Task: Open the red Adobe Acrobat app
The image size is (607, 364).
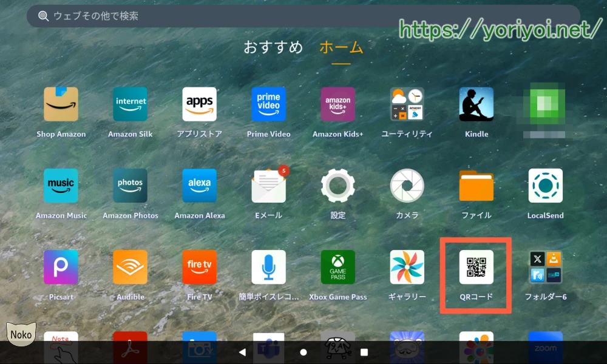Action: 130,348
